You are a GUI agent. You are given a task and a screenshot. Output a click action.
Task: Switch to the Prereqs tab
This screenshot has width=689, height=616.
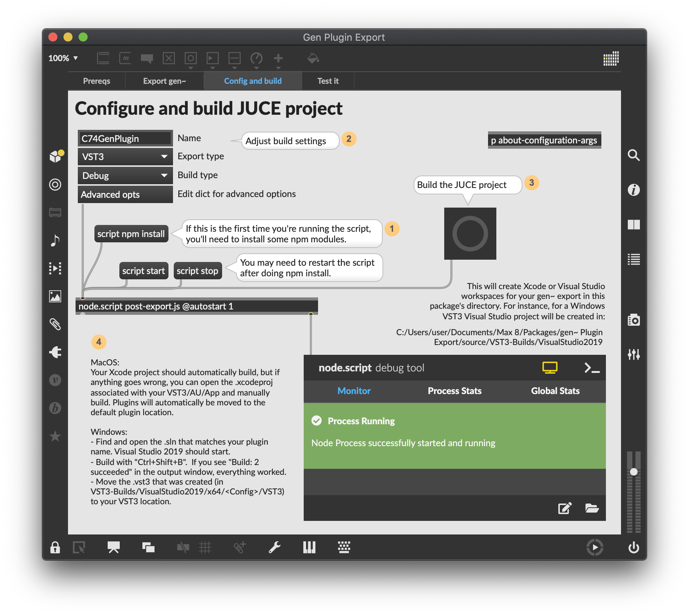tap(97, 81)
